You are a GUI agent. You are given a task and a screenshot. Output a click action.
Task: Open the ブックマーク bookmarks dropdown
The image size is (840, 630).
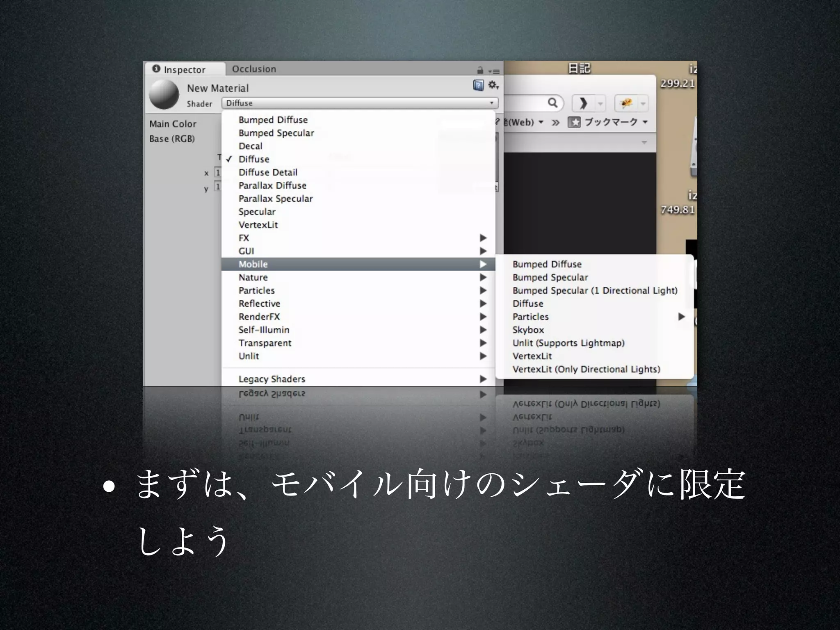[615, 122]
